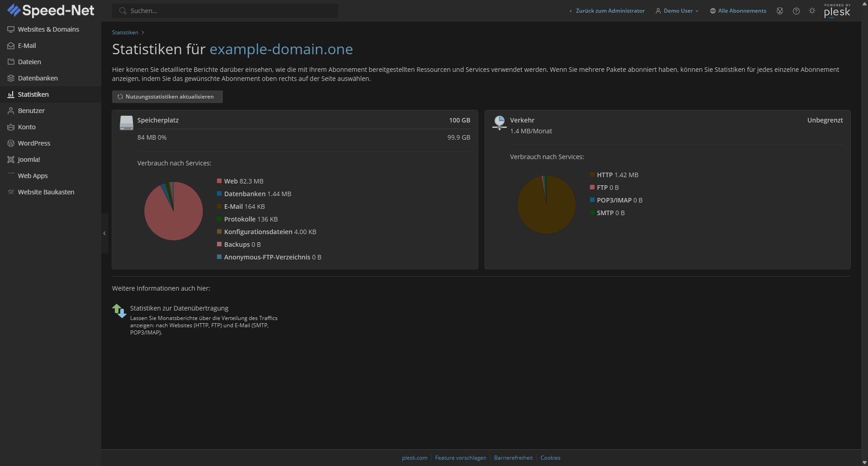The width and height of the screenshot is (868, 466).
Task: Click the SMTP legend color swatch
Action: 592,212
